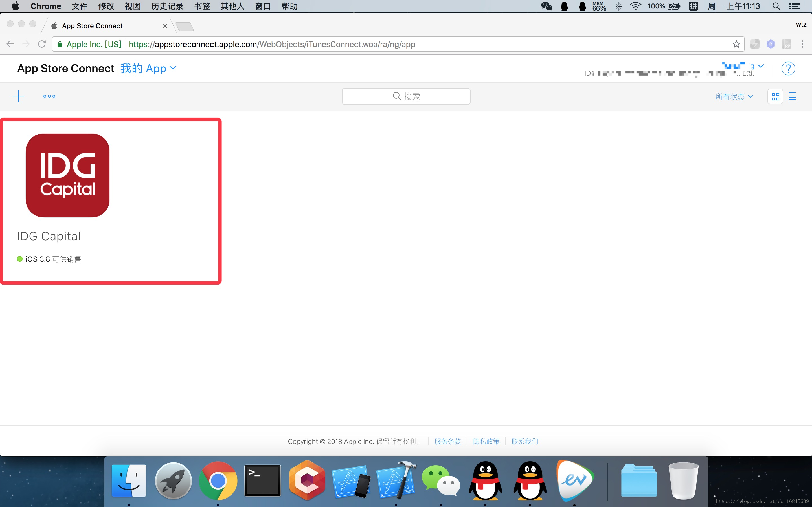This screenshot has width=812, height=507.
Task: Expand the 所有状态 status filter dropdown
Action: click(x=734, y=96)
